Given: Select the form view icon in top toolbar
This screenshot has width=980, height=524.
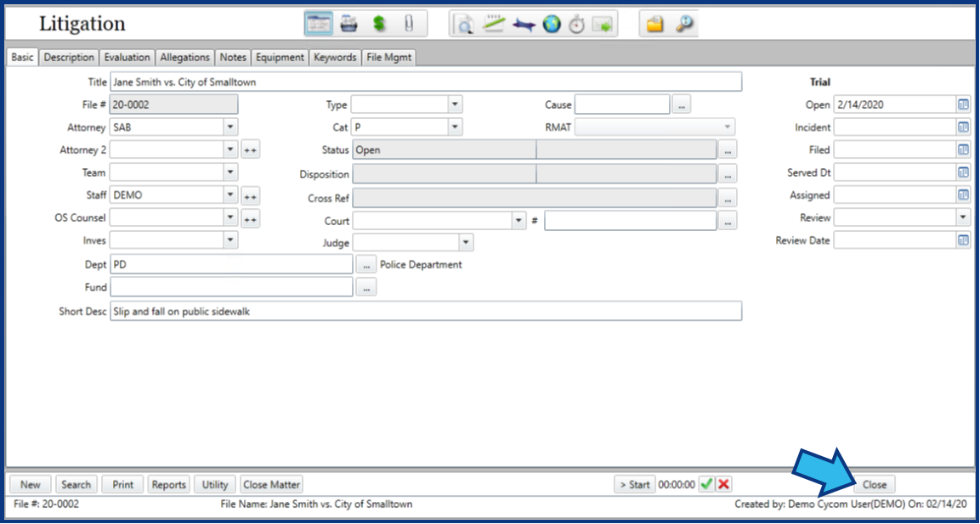Looking at the screenshot, I should (x=319, y=24).
